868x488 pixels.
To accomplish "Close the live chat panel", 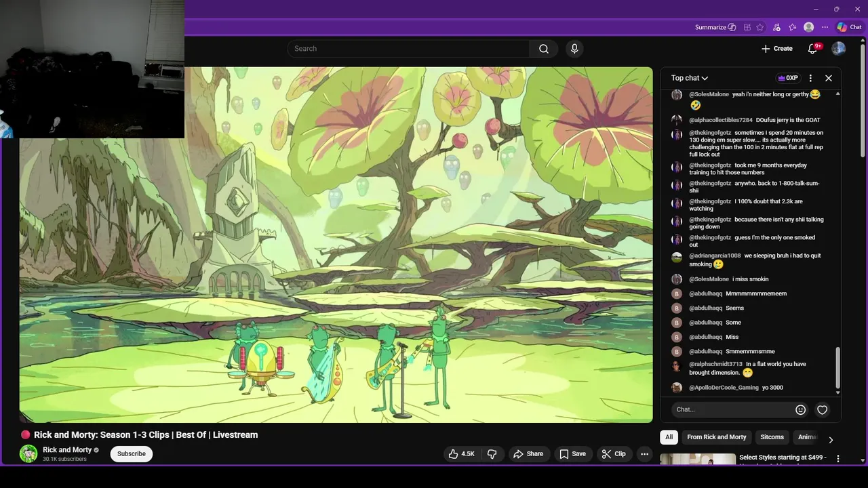I will (828, 78).
